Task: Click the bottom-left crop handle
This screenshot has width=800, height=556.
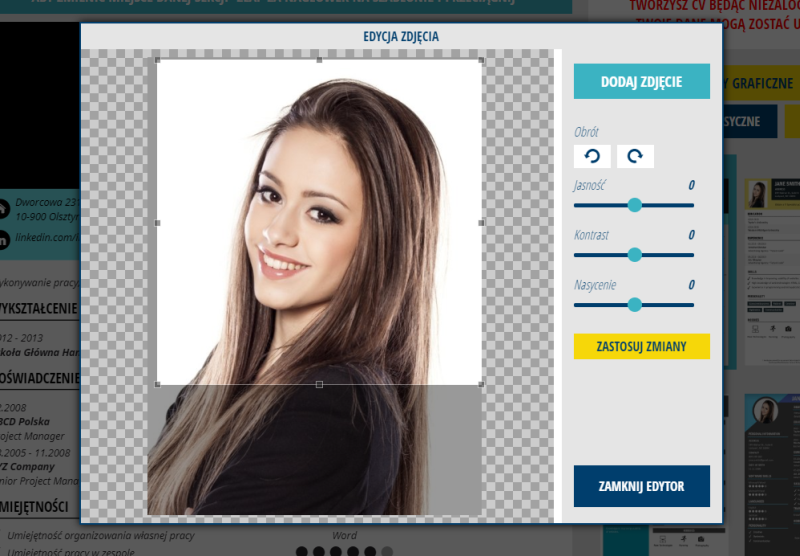Action: (158, 384)
